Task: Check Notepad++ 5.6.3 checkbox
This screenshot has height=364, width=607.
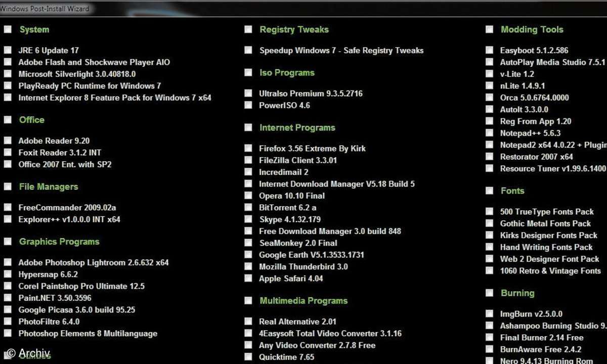Action: (x=489, y=133)
